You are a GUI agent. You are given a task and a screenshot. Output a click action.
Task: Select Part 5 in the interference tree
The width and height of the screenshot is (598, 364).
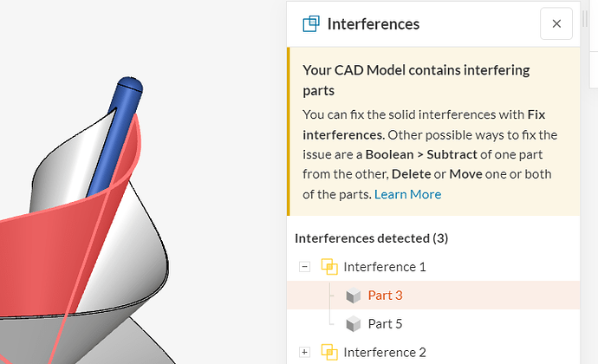[385, 324]
